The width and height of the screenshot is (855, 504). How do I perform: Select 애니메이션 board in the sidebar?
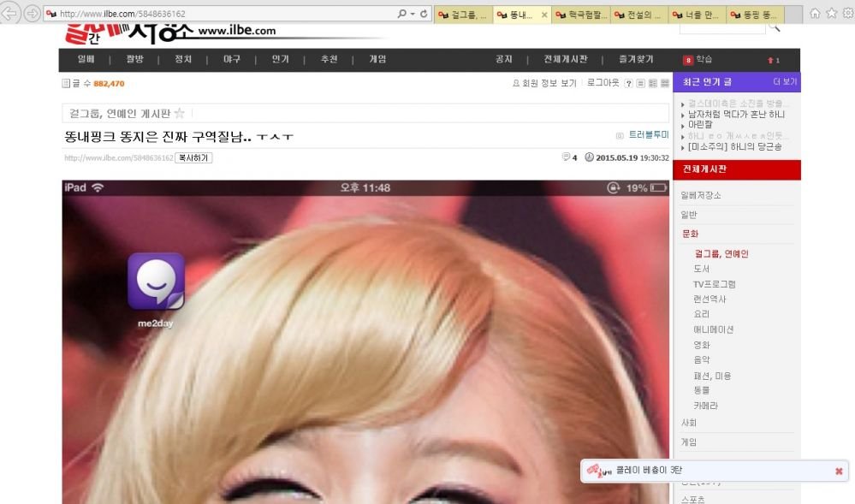click(713, 329)
